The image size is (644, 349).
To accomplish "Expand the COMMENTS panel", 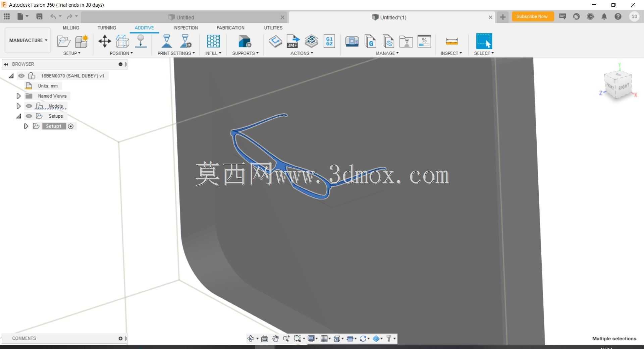I will [x=120, y=338].
